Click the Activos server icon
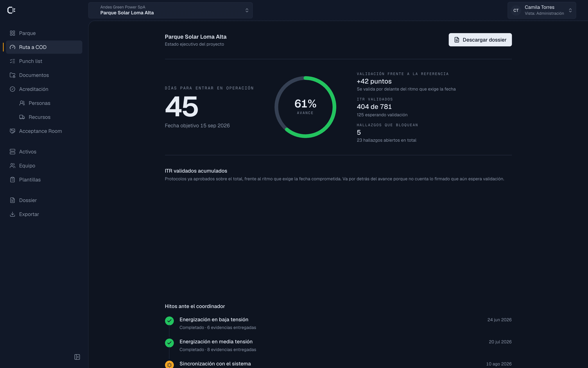This screenshot has width=588, height=368. [12, 152]
